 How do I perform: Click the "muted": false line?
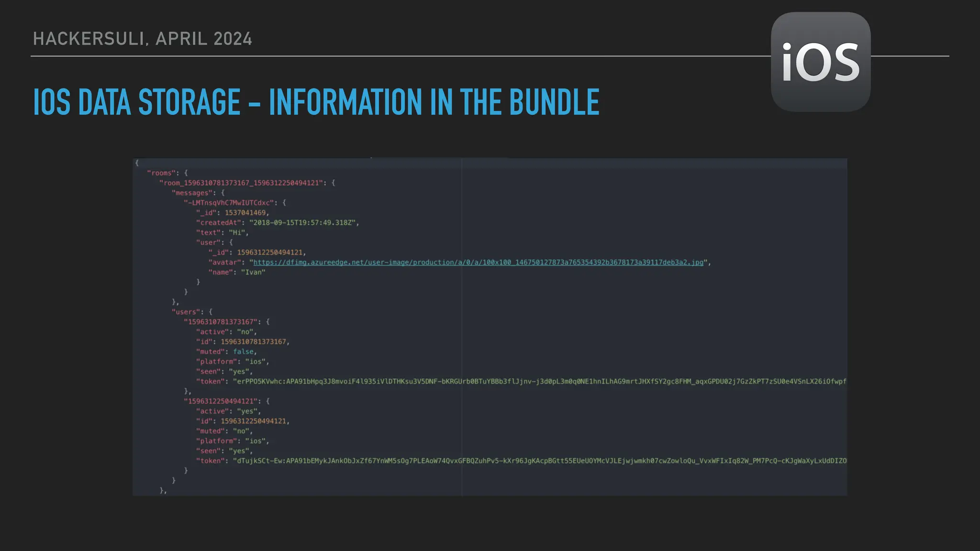point(226,352)
